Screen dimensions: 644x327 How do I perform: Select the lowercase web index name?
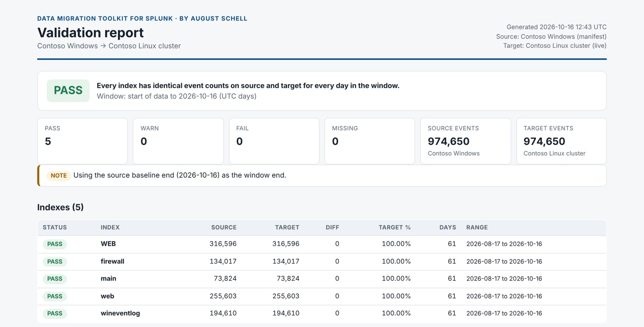point(107,296)
